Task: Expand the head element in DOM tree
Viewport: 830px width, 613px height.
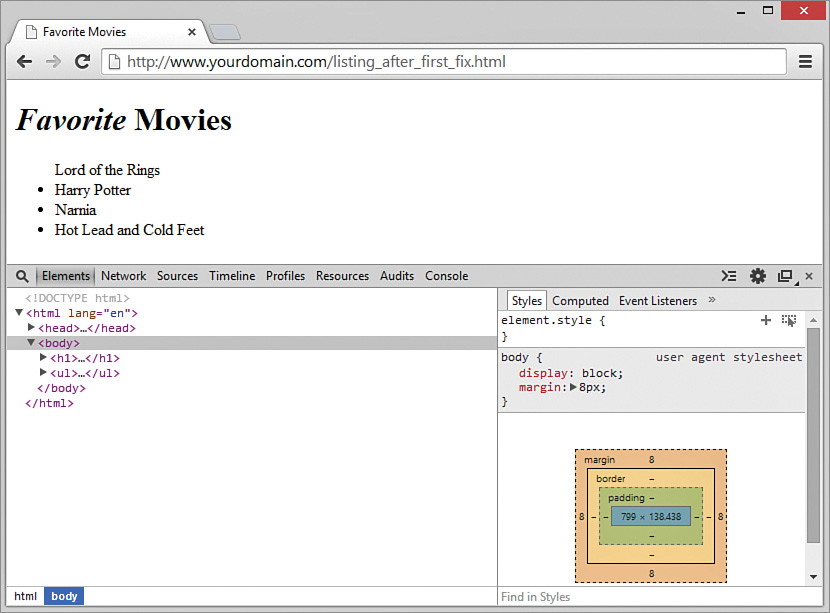Action: click(x=30, y=327)
